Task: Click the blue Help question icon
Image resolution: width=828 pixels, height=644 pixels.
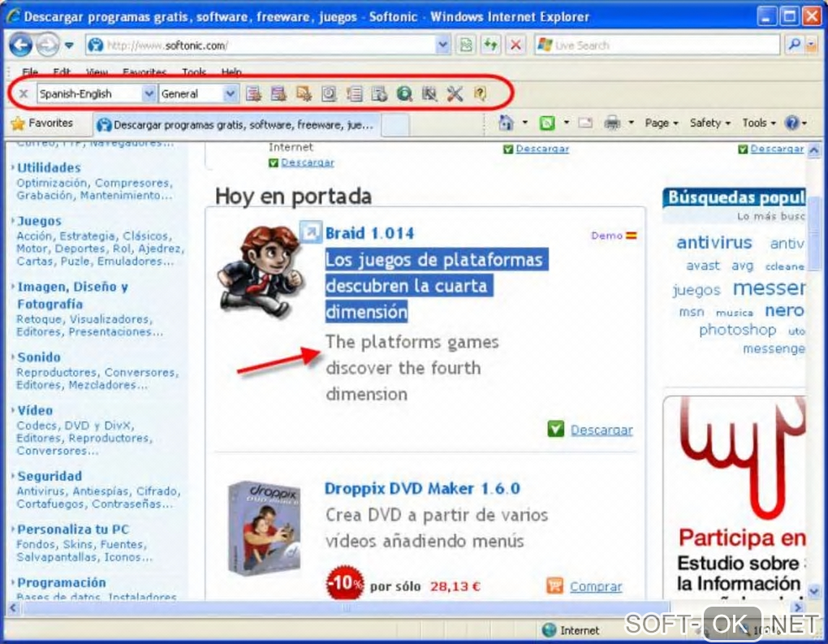Action: pos(791,123)
